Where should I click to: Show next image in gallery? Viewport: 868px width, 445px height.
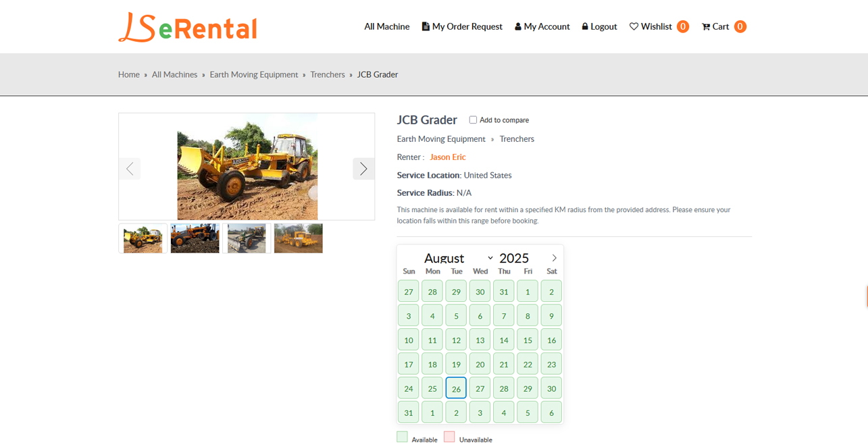coord(363,168)
